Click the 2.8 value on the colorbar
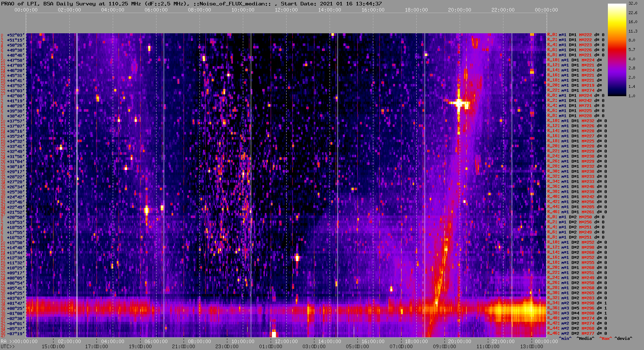Image resolution: width=644 pixels, height=350 pixels. coord(632,68)
